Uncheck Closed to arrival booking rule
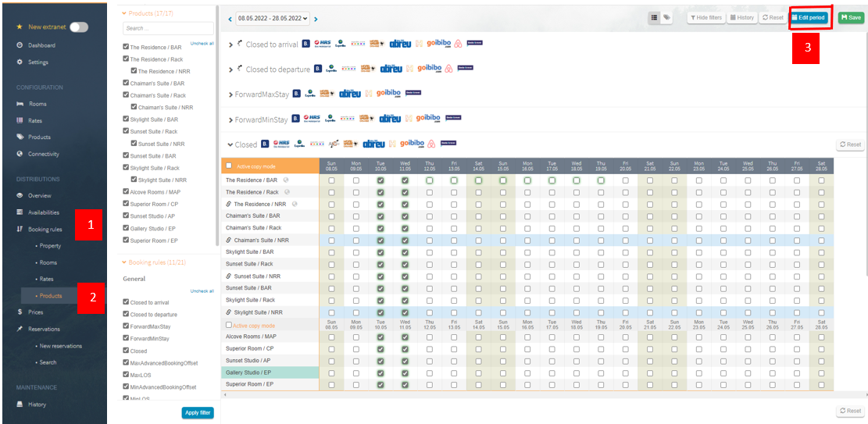The height and width of the screenshot is (424, 868). point(126,302)
